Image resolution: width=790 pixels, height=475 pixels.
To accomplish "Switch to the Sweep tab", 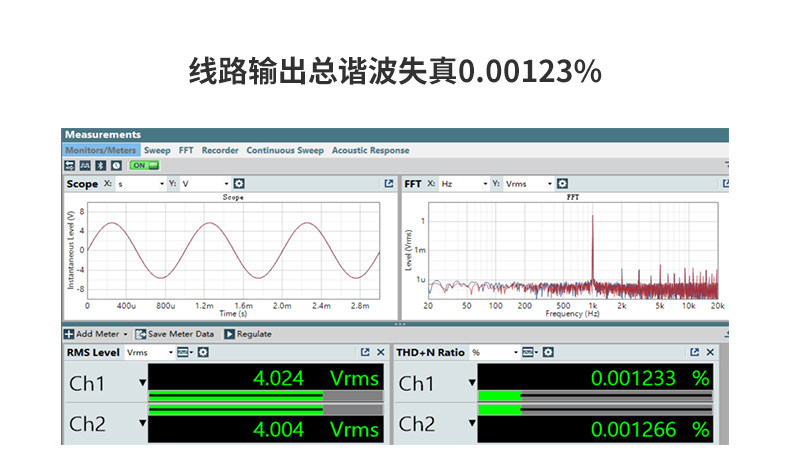I will tap(157, 150).
